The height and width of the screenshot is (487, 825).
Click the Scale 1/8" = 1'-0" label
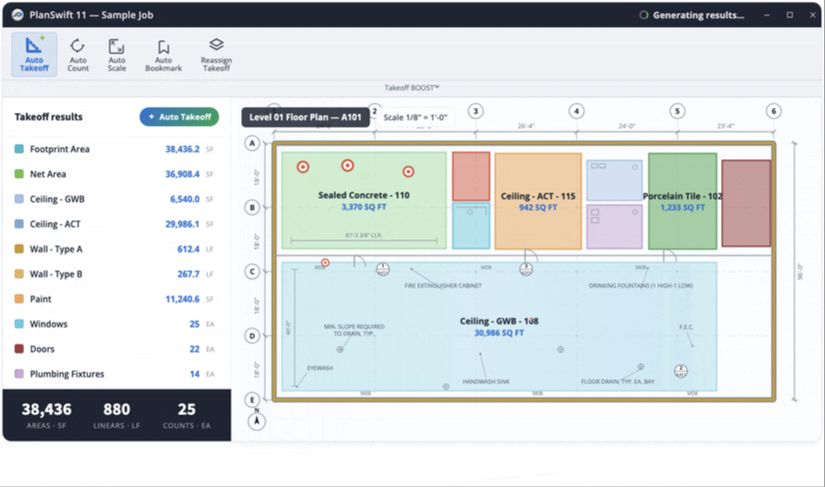(x=415, y=117)
